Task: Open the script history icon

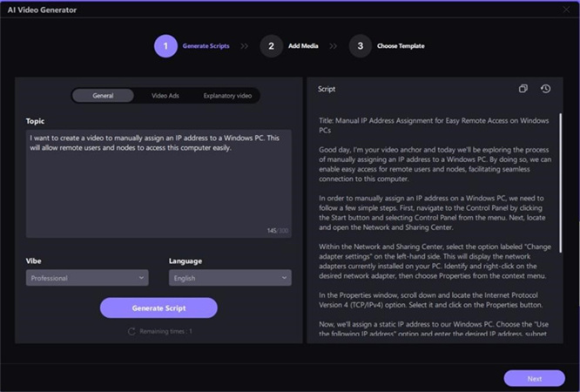Action: tap(545, 89)
